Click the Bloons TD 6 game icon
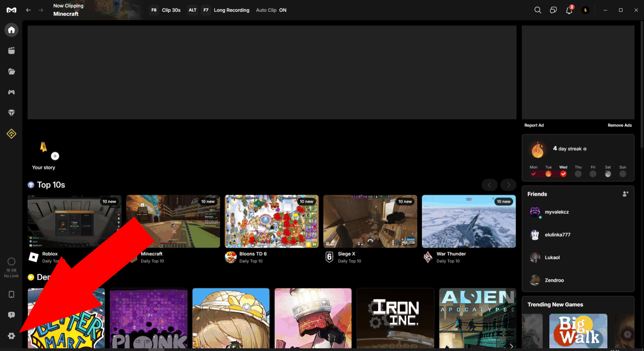The image size is (644, 351). pos(230,257)
